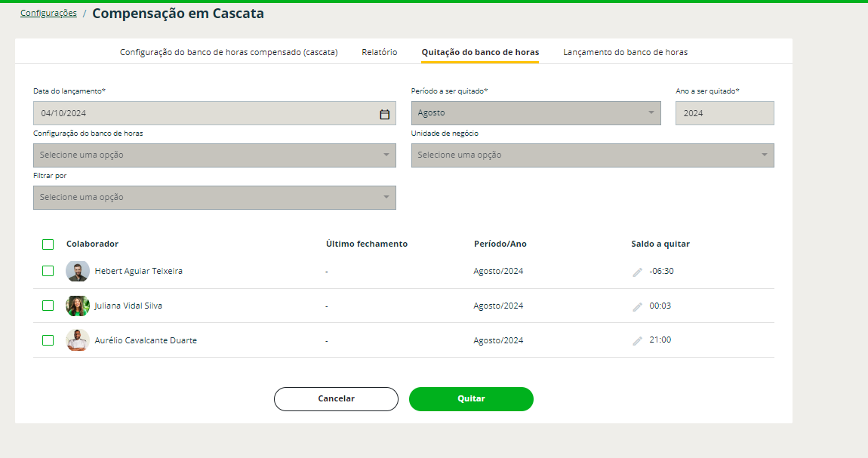Screen dimensions: 868x458
Task: Mark the checkbox for Aurélio Cavalcante Duarte
Action: (x=48, y=340)
